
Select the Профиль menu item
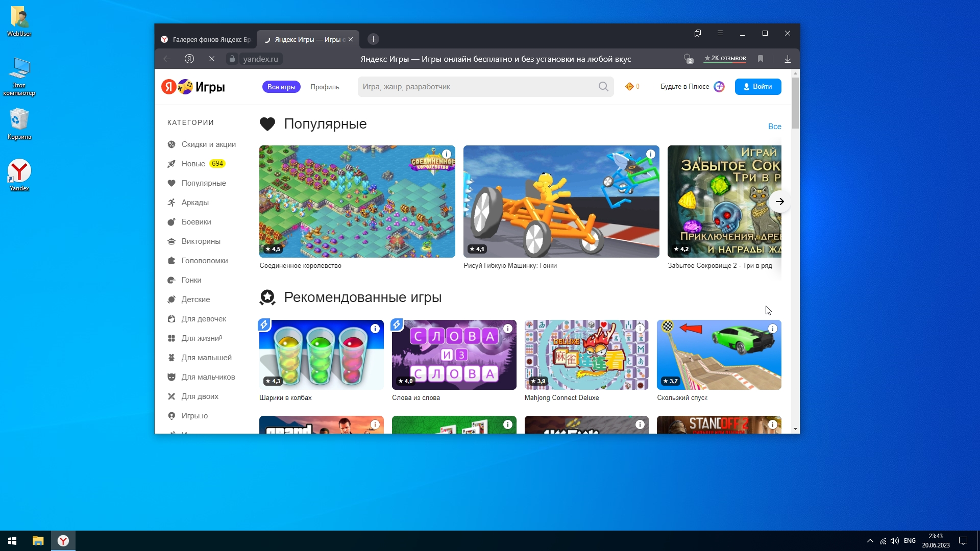(325, 87)
